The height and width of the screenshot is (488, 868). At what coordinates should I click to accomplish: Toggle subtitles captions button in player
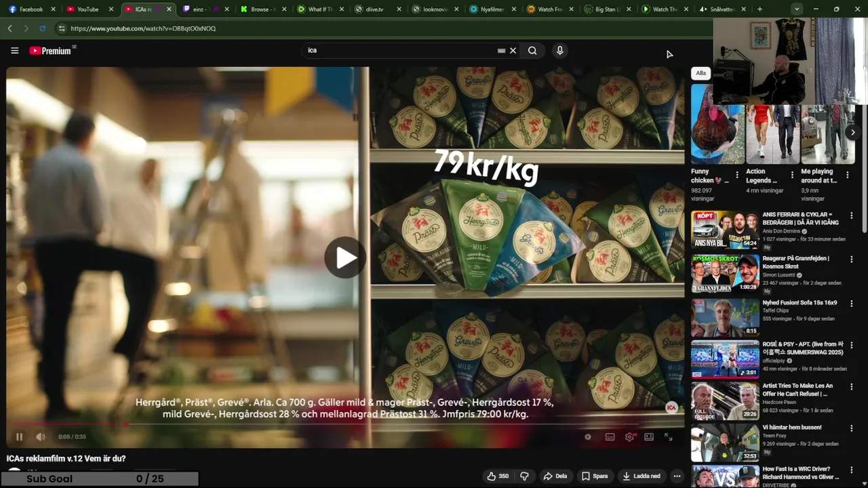tap(610, 437)
